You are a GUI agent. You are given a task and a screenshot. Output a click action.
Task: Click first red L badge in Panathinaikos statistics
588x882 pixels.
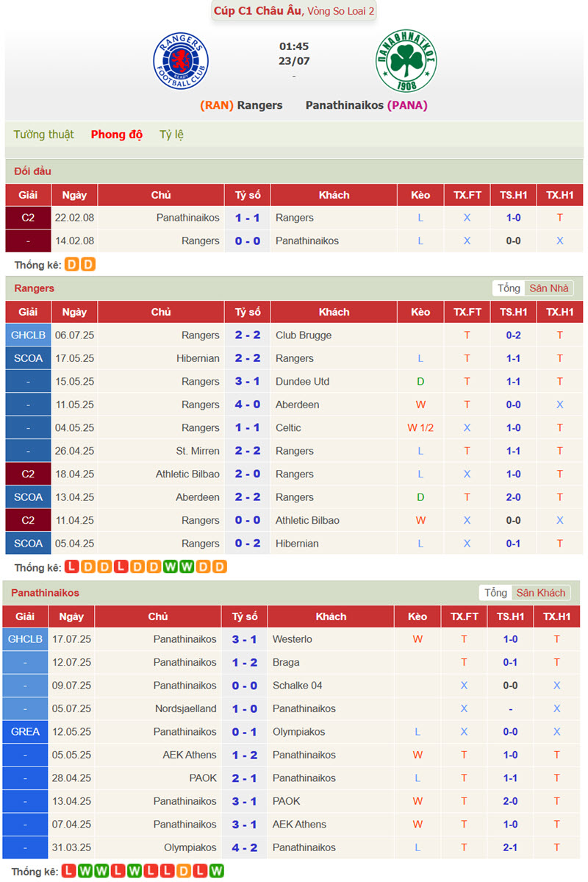[68, 871]
